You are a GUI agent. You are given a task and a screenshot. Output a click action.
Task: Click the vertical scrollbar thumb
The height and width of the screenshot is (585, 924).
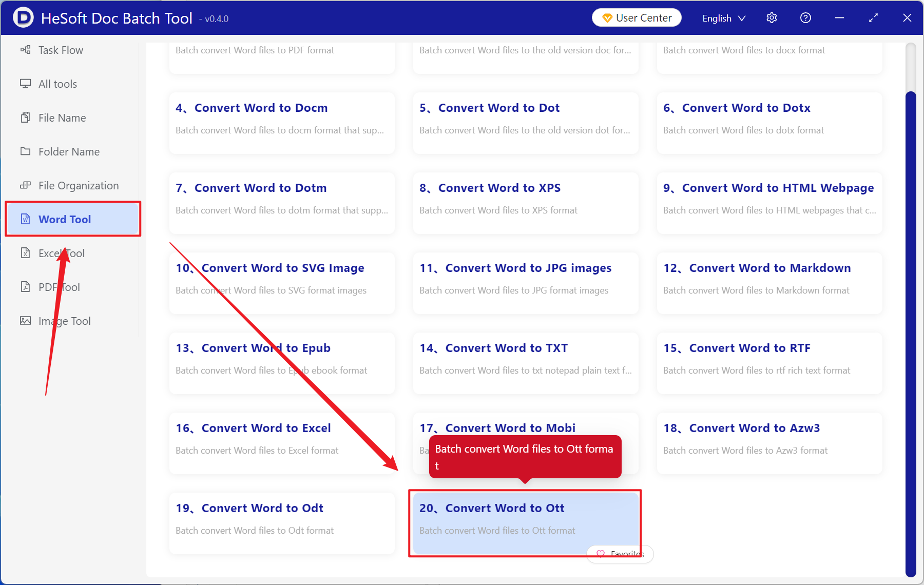[911, 334]
